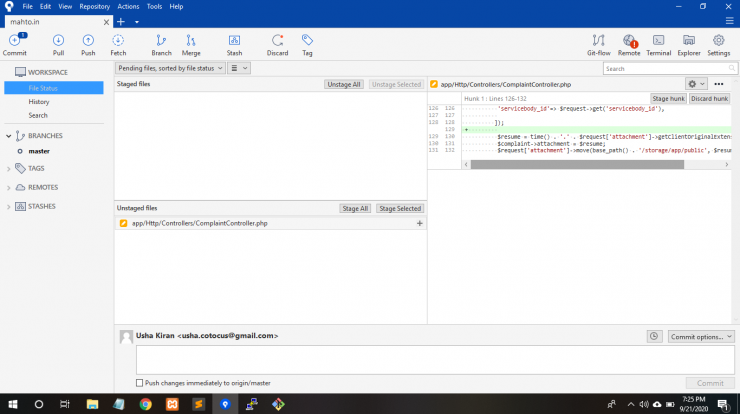Click Stage hunk button
740x414 pixels.
point(668,98)
